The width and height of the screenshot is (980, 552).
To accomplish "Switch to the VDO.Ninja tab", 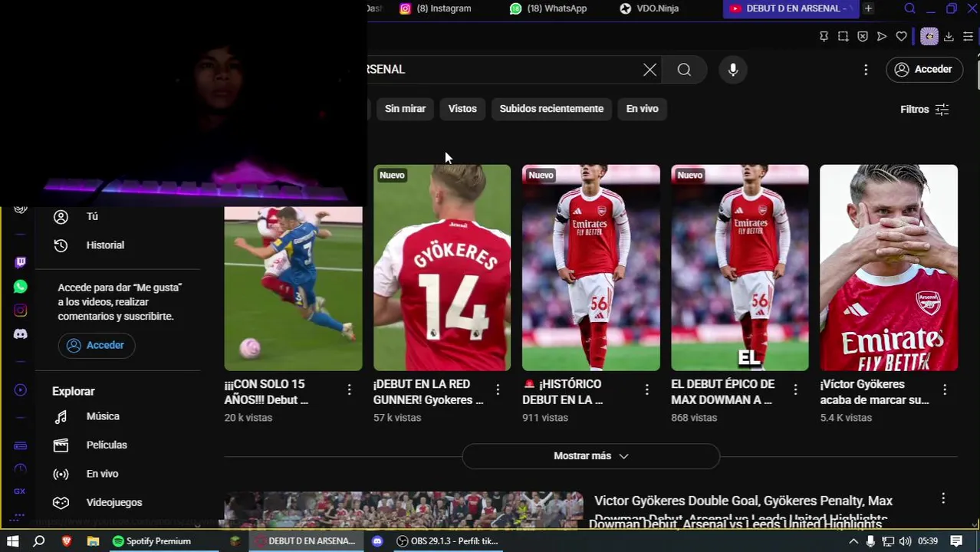I will pyautogui.click(x=649, y=8).
